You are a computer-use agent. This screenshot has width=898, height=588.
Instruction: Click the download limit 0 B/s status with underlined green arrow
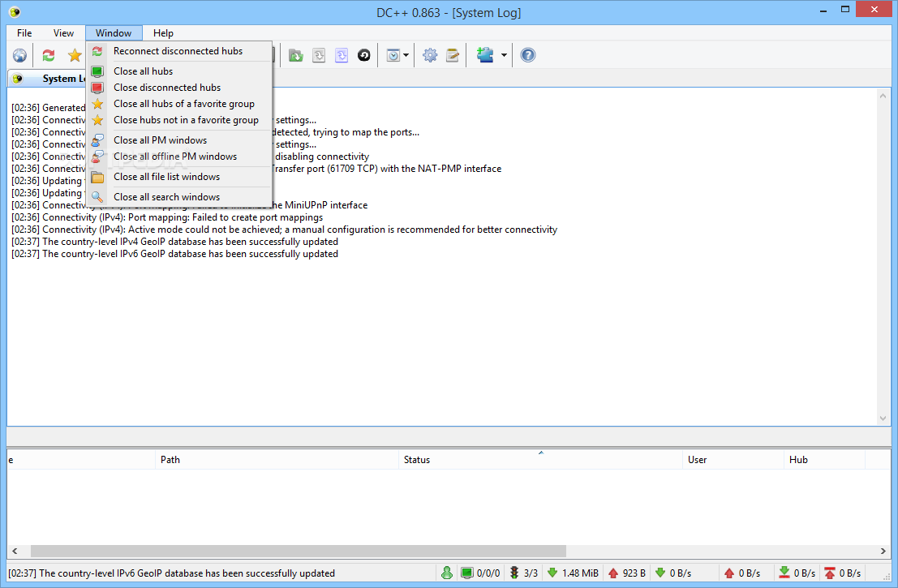797,573
